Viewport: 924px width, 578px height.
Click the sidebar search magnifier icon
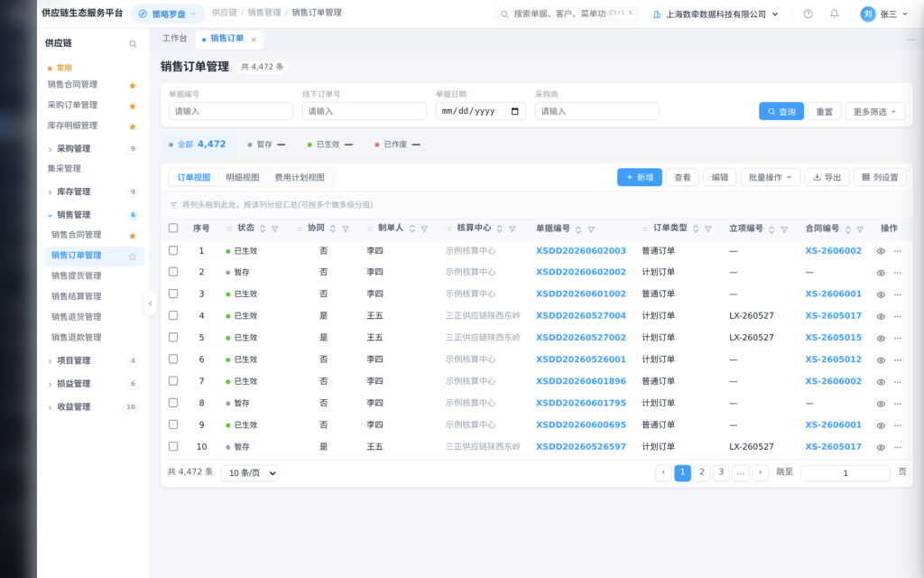(133, 43)
